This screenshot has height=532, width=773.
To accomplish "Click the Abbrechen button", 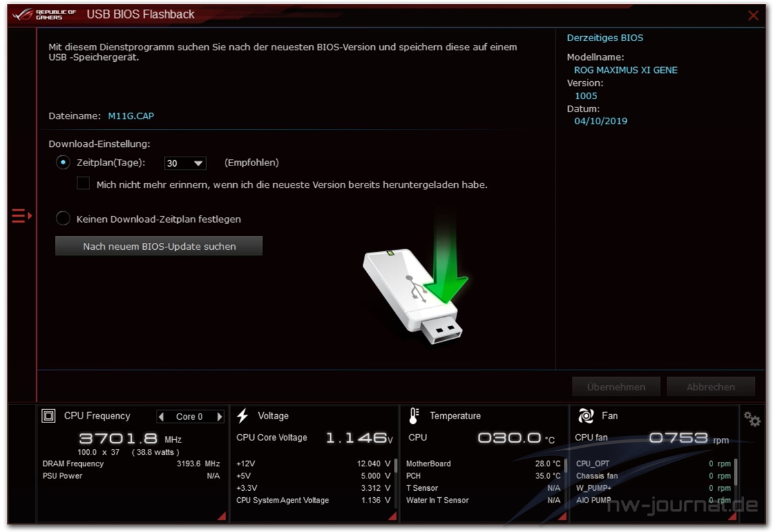I will coord(711,387).
